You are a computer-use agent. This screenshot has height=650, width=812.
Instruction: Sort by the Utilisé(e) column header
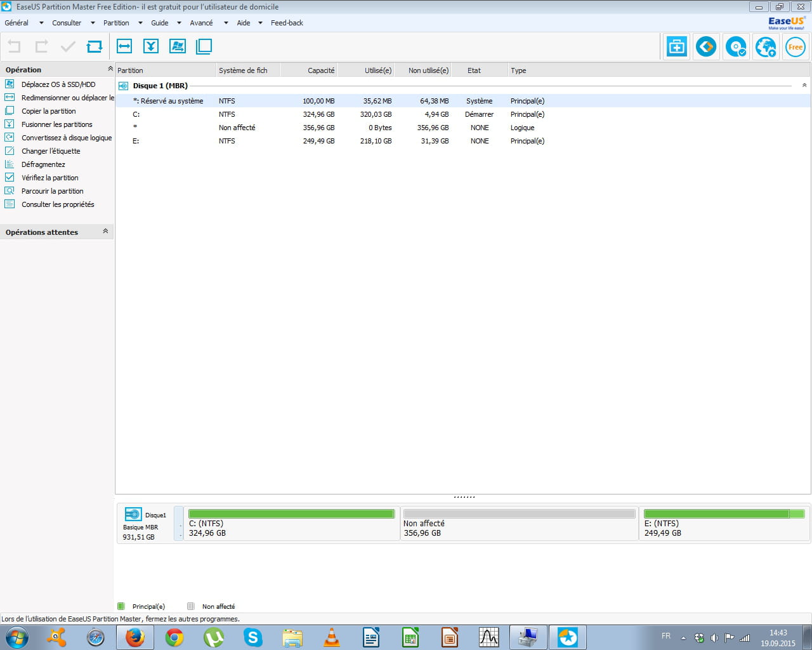tap(365, 70)
